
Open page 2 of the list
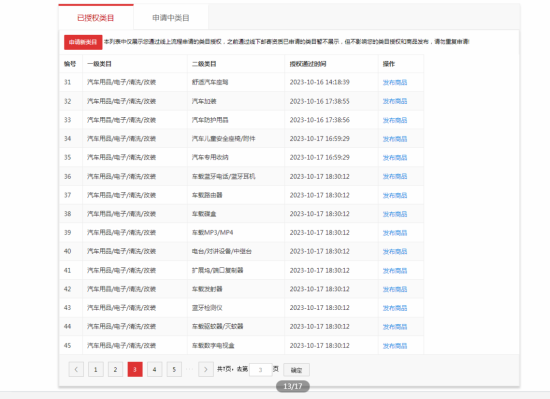115,370
